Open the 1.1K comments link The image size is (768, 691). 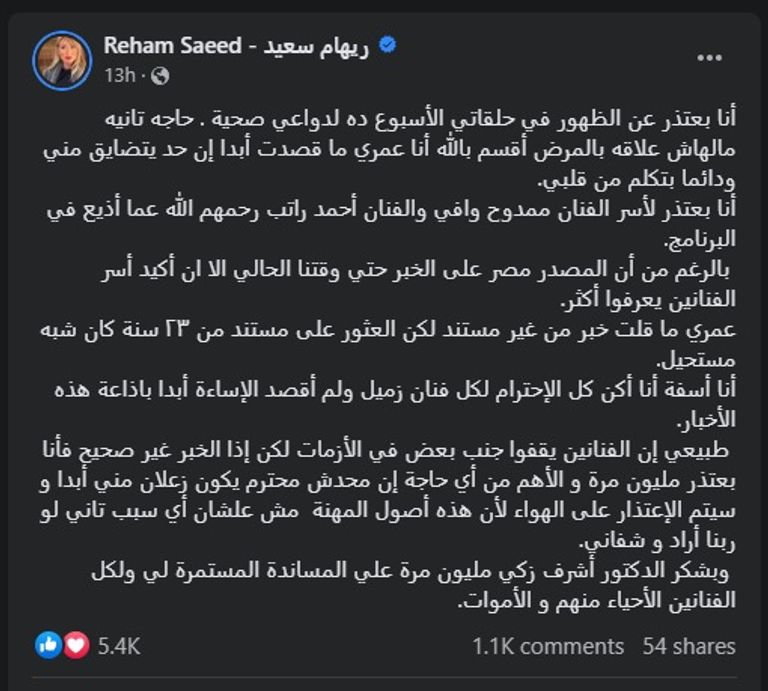pos(548,646)
